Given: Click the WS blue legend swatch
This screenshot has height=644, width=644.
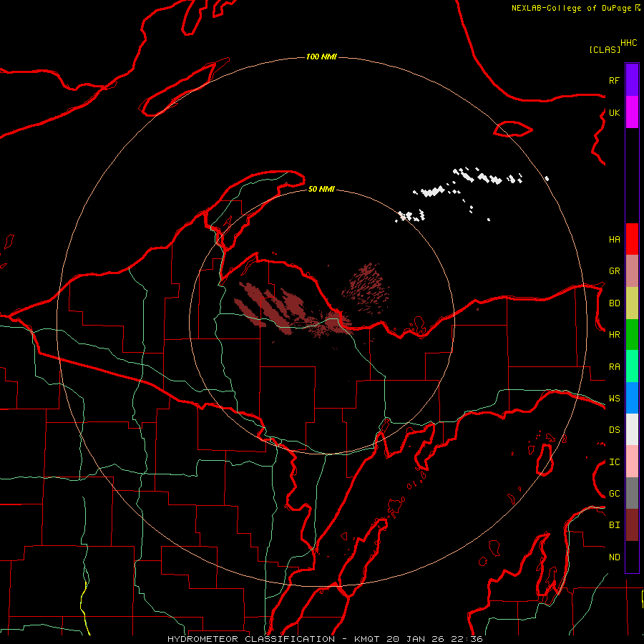Looking at the screenshot, I should pyautogui.click(x=632, y=398).
